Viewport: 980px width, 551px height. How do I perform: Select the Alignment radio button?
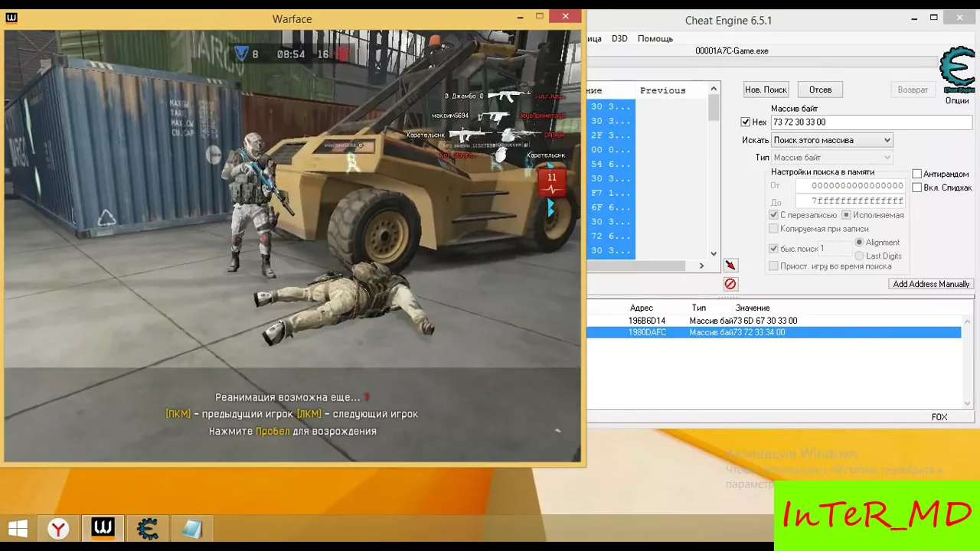point(859,243)
